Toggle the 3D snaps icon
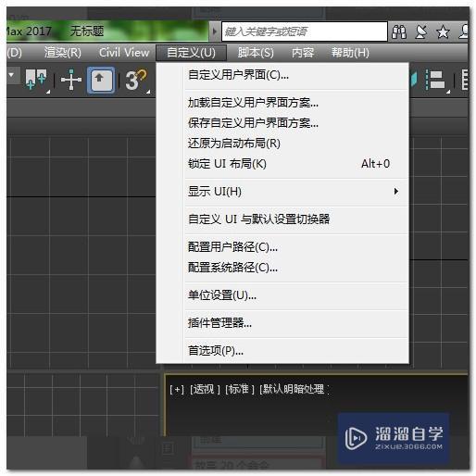Screen dimensions: 476x476 [136, 80]
